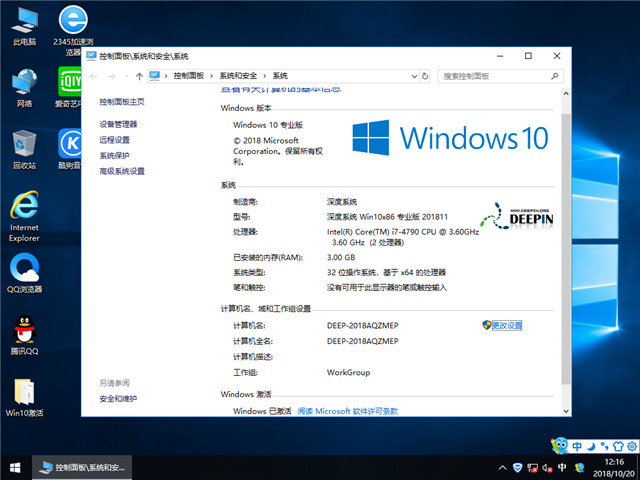640x480 pixels.
Task: Open IME bar gear settings
Action: (x=632, y=446)
